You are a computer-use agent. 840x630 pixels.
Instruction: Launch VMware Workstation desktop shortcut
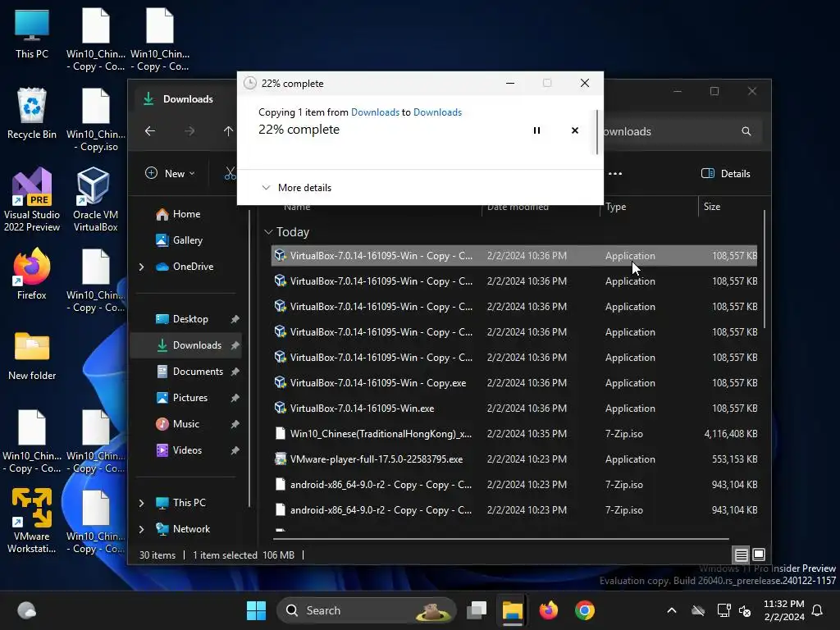[x=32, y=521]
